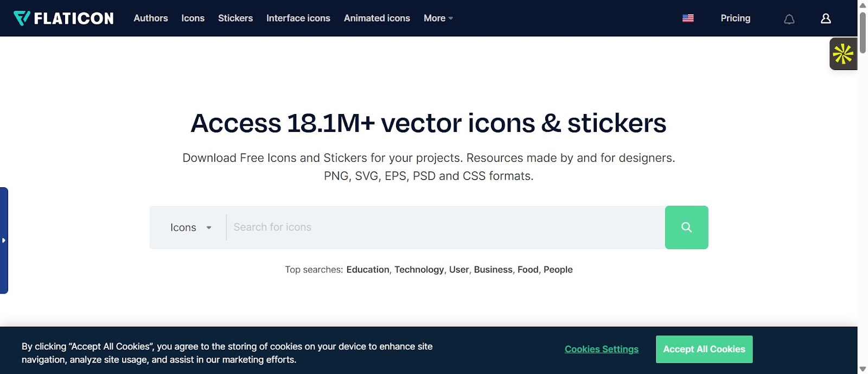Image resolution: width=868 pixels, height=374 pixels.
Task: Open Interface icons section
Action: click(298, 18)
